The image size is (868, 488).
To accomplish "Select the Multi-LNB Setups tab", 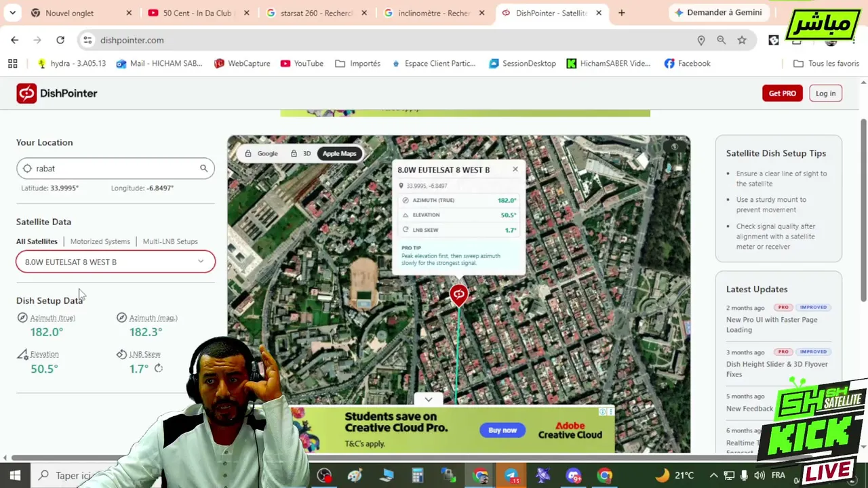I will 170,241.
